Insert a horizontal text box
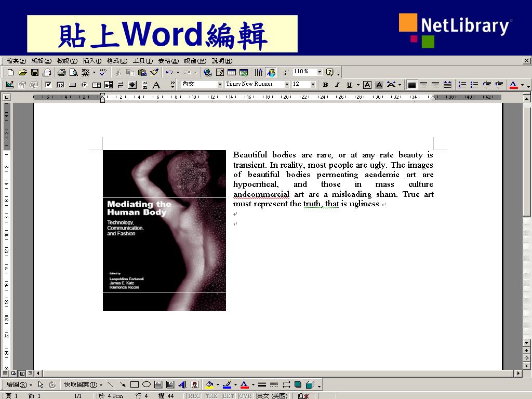This screenshot has width=532, height=399. click(x=158, y=384)
